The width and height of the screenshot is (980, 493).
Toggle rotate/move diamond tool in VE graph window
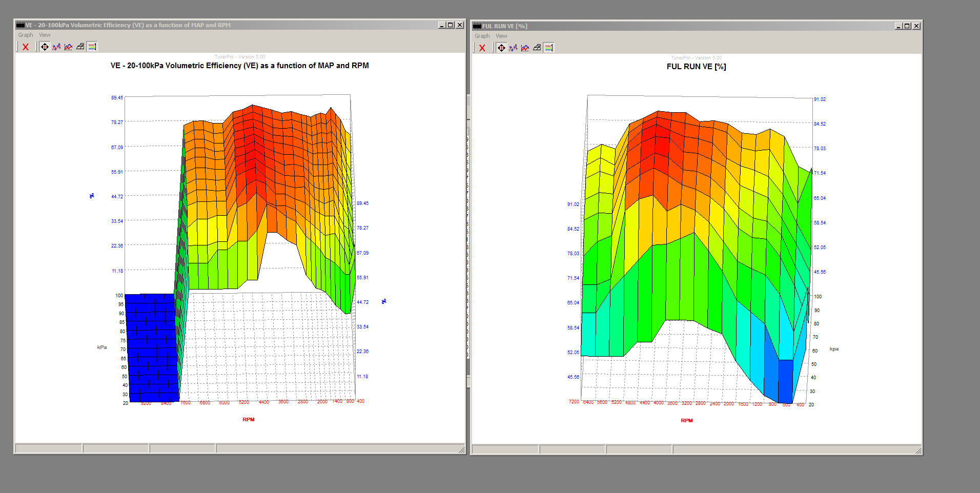click(45, 47)
